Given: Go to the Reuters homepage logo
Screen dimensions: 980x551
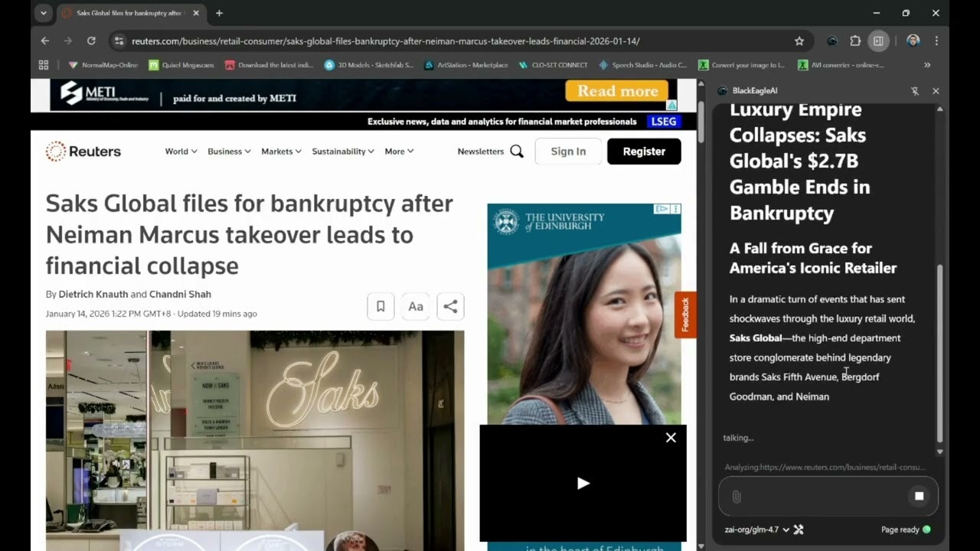Looking at the screenshot, I should (83, 152).
